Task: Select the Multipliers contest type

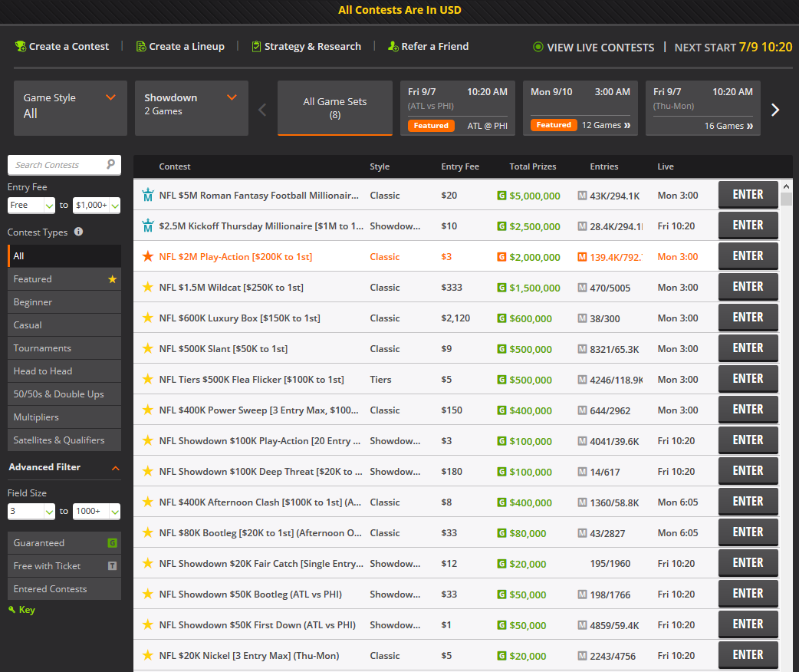Action: tap(64, 417)
